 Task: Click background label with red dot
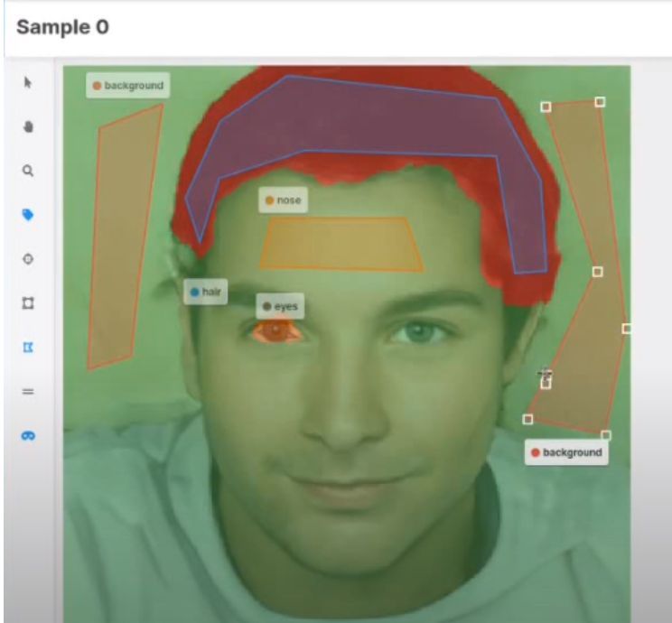(x=566, y=452)
